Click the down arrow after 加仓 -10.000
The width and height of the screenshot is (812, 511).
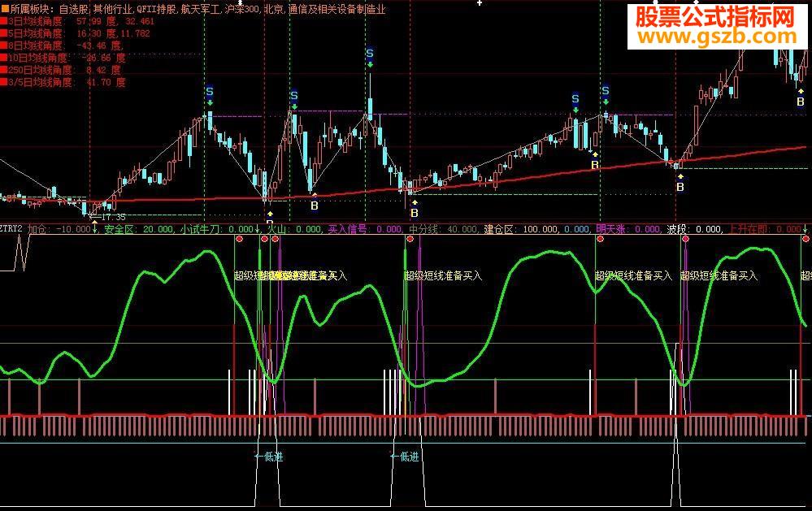(95, 229)
